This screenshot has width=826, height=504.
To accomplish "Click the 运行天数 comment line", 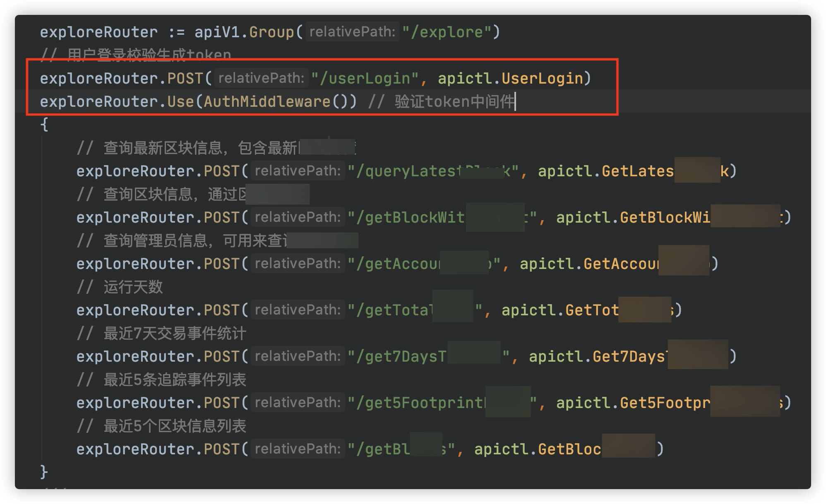I will click(x=132, y=287).
